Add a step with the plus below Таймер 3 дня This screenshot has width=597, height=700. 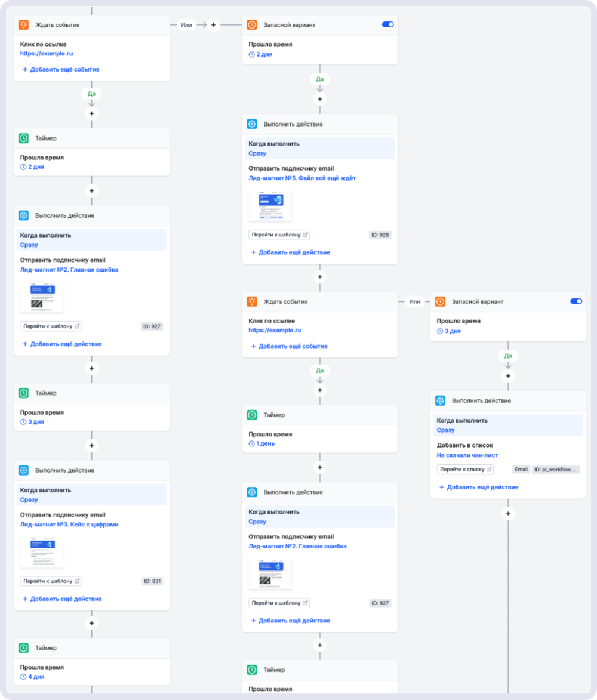point(91,446)
